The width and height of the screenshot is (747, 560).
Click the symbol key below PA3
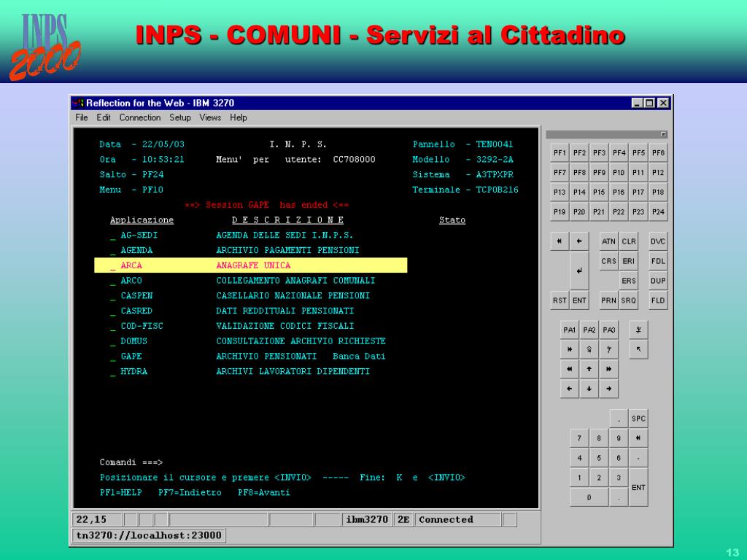(609, 349)
